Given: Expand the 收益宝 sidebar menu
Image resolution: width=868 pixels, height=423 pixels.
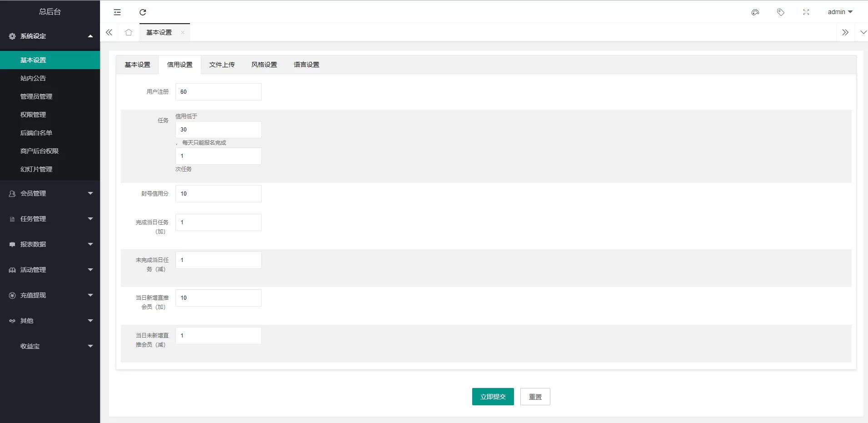Looking at the screenshot, I should coord(50,346).
